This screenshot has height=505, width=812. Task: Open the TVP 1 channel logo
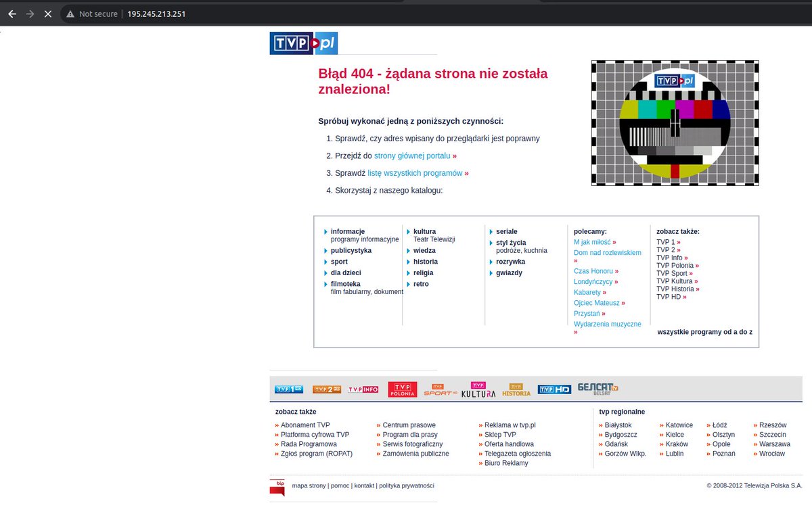(x=289, y=389)
